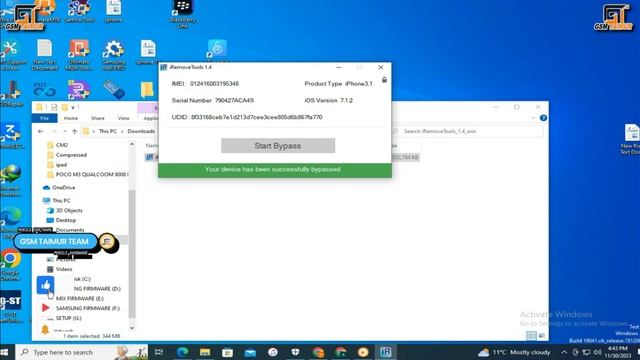
Task: Open the Quick Access Toolbar dropdown in Explorer
Action: click(73, 107)
